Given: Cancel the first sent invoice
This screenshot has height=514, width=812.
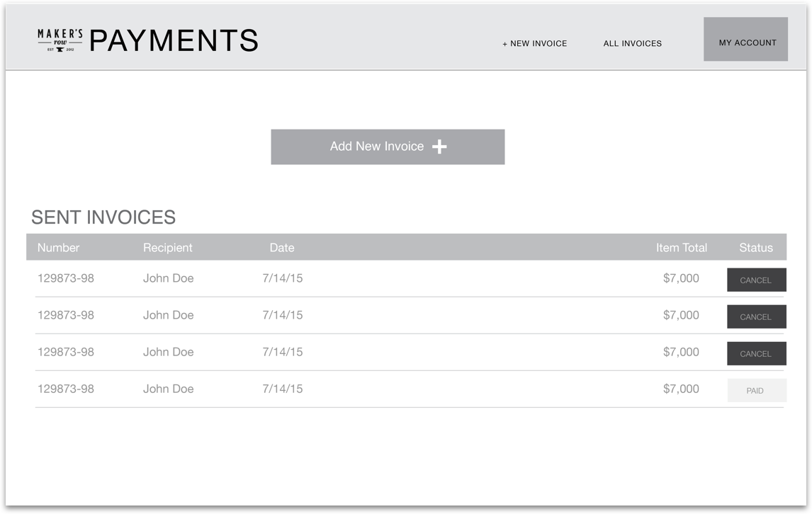Looking at the screenshot, I should (x=756, y=280).
